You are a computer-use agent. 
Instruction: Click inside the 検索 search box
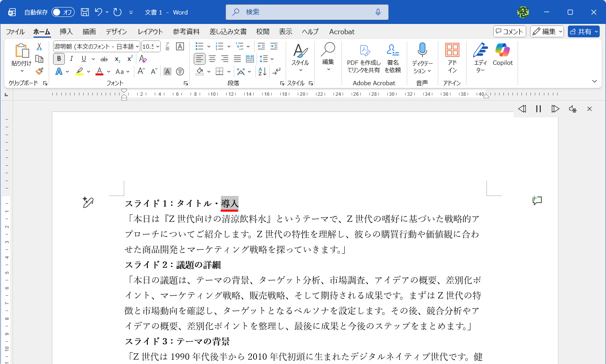[307, 12]
